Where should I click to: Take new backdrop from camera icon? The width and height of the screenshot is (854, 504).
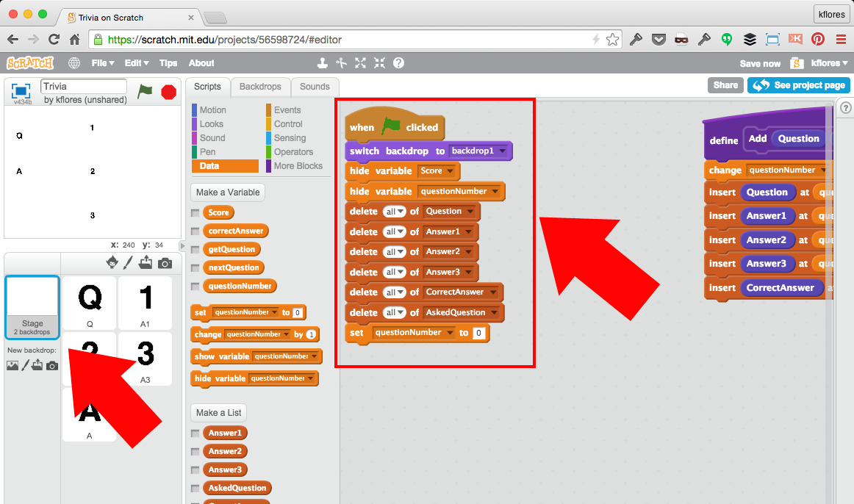pyautogui.click(x=52, y=366)
